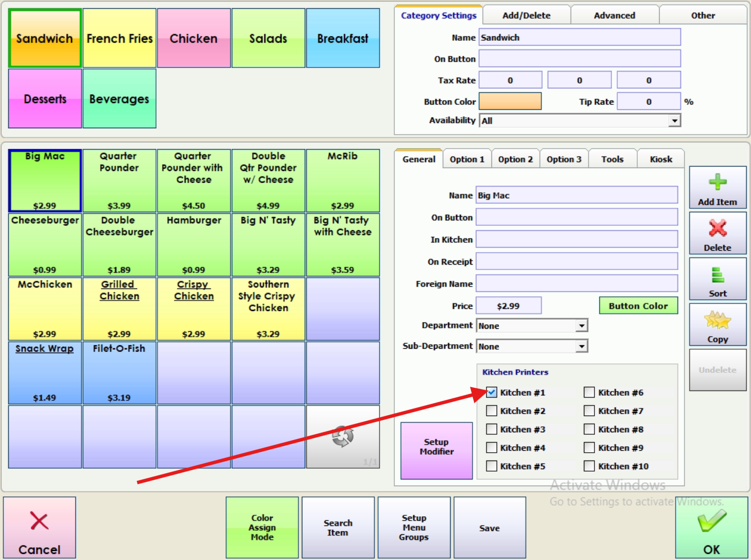Click the first Tax Rate field
The height and width of the screenshot is (560, 751).
[x=510, y=80]
